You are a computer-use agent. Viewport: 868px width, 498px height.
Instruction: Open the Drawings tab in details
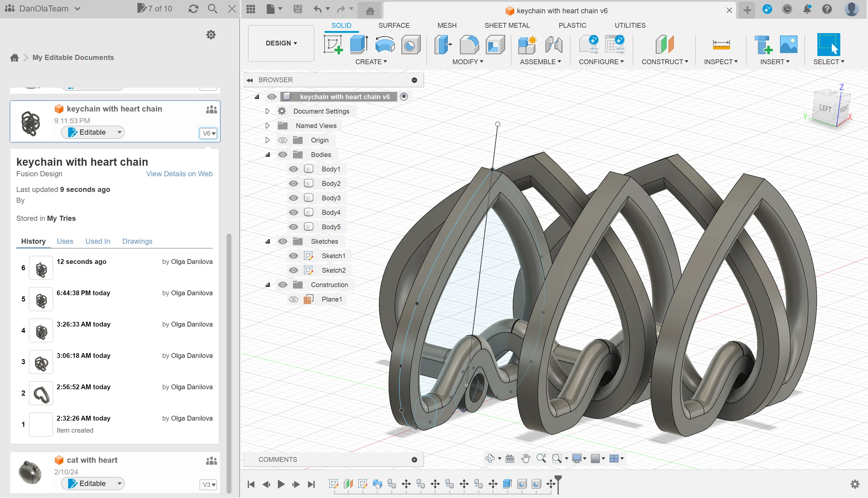(x=137, y=241)
